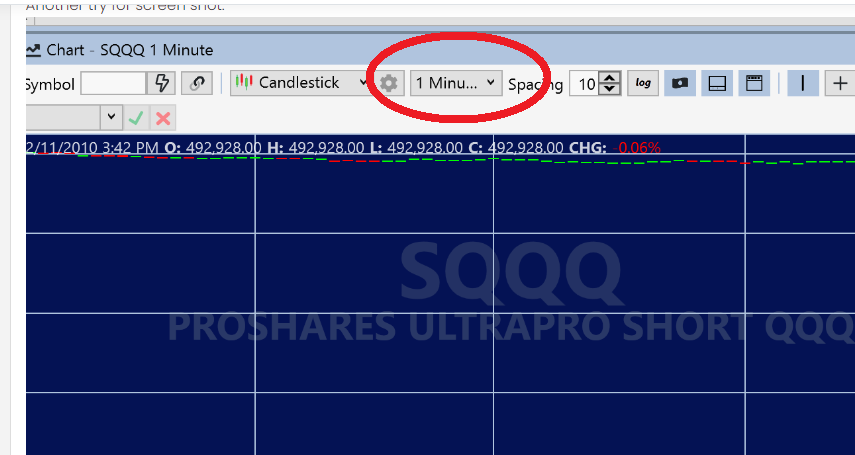The width and height of the screenshot is (855, 455).
Task: Click the camera snapshot icon
Action: (x=680, y=83)
